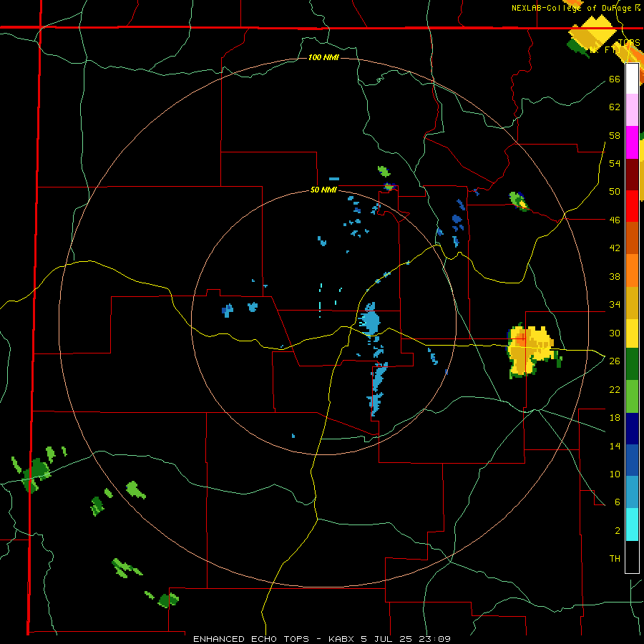644x644 pixels.
Task: Click the elongated light-blue echo south of radar center
Action: (377, 389)
